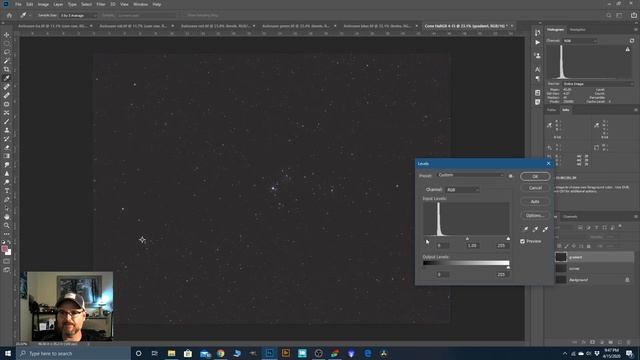The height and width of the screenshot is (360, 640).
Task: Click Auto in the Levels dialog
Action: pyautogui.click(x=535, y=202)
